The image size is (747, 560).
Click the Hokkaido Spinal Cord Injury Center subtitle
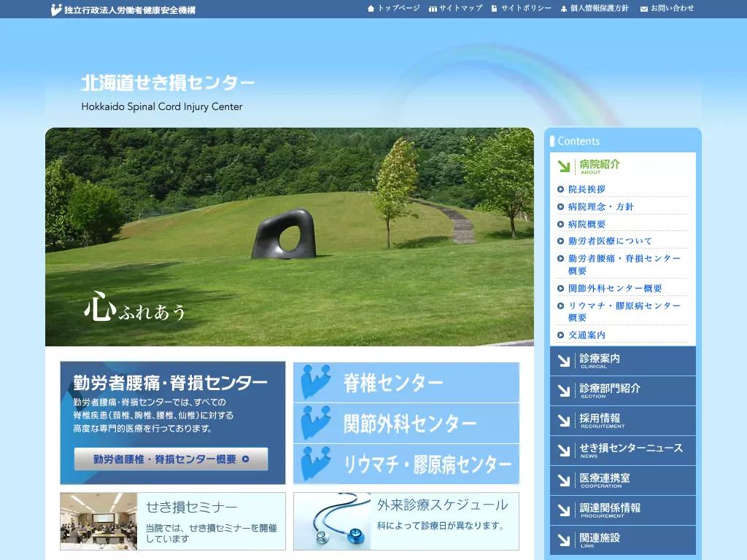point(162,106)
